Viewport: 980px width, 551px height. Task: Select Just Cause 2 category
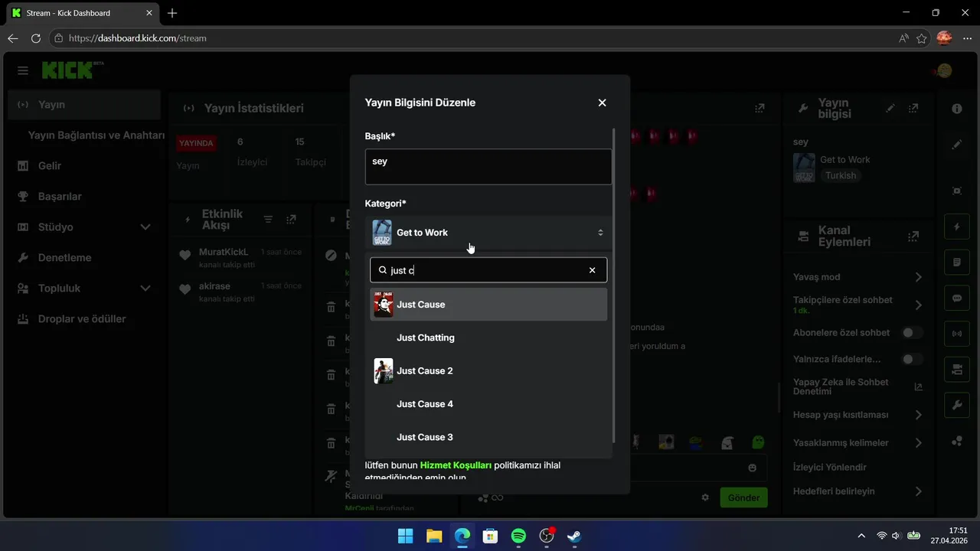coord(488,371)
